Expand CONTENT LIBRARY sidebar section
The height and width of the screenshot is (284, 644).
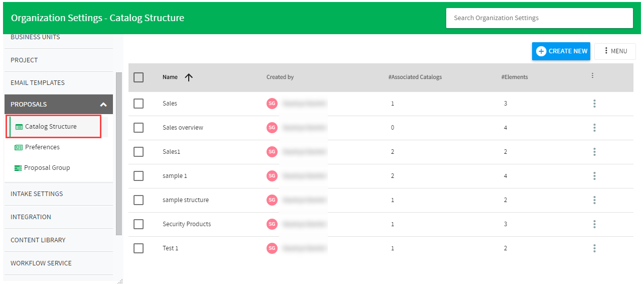click(x=59, y=240)
